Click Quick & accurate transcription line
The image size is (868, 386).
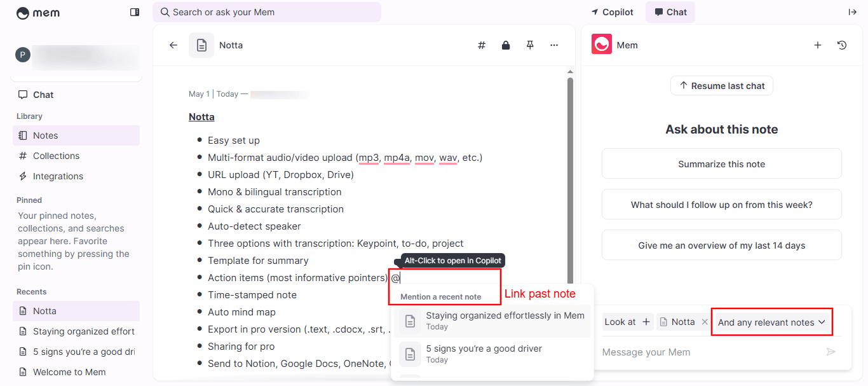click(276, 209)
